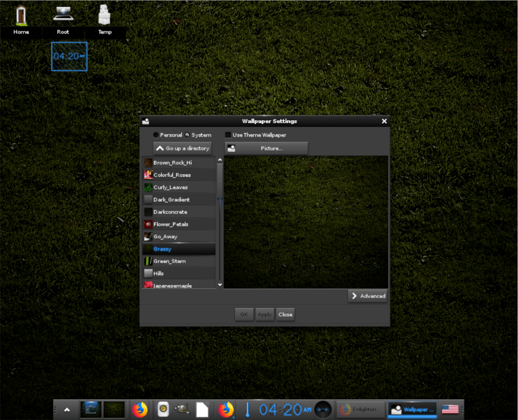Screen dimensions: 518x420
Task: Click the US flag keyboard layout indicator
Action: [x=450, y=409]
